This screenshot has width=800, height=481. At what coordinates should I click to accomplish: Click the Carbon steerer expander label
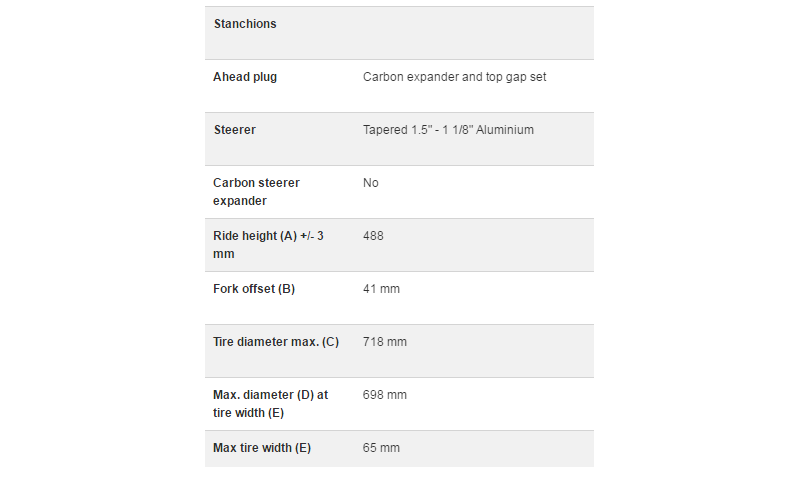coord(256,192)
